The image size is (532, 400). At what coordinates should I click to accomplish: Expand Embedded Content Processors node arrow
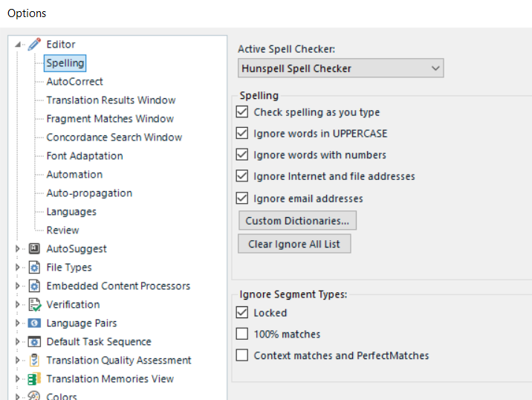18,286
